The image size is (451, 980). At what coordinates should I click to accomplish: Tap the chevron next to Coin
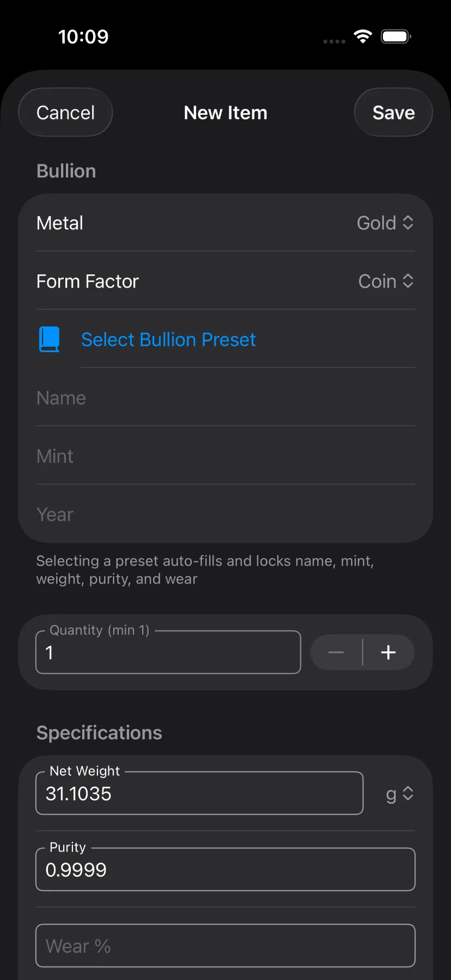click(407, 281)
